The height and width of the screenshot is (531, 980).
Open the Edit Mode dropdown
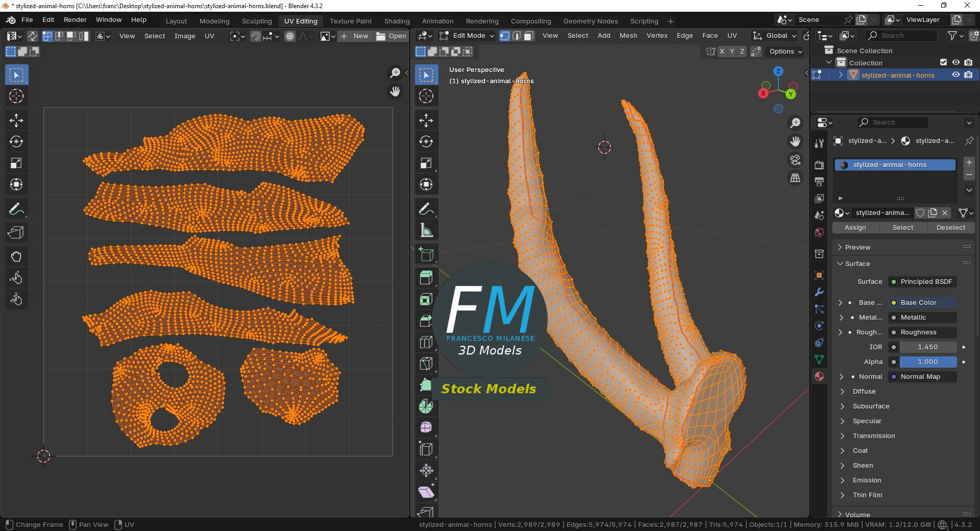(x=467, y=36)
